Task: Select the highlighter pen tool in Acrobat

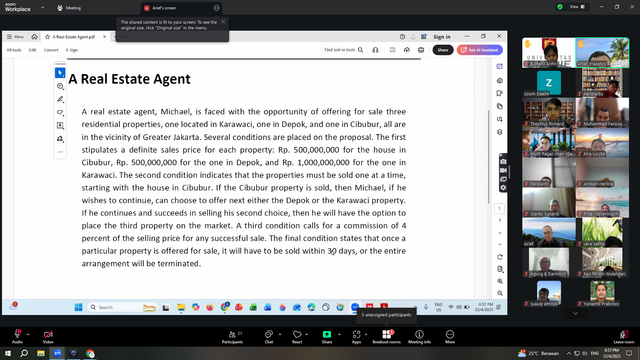Action: 60,99
